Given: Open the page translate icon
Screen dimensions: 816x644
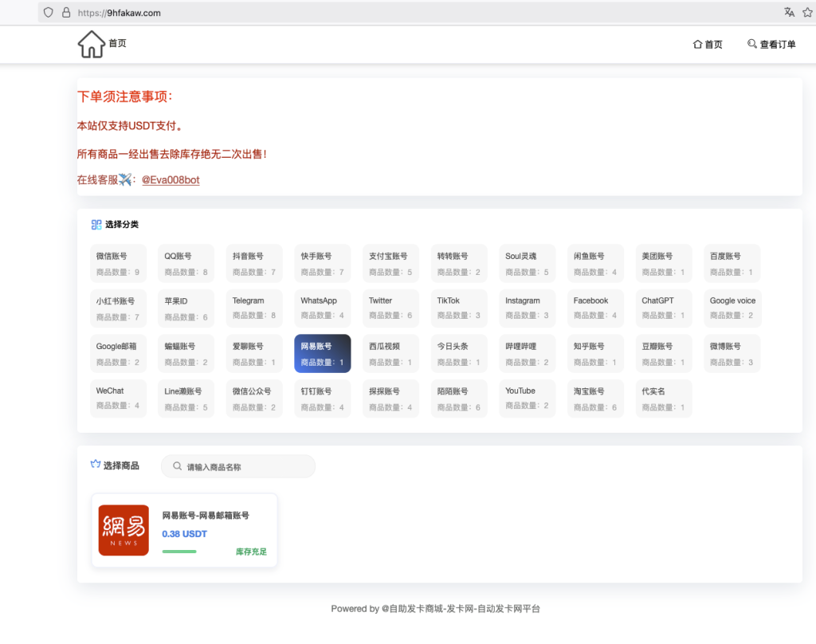Looking at the screenshot, I should [x=789, y=13].
